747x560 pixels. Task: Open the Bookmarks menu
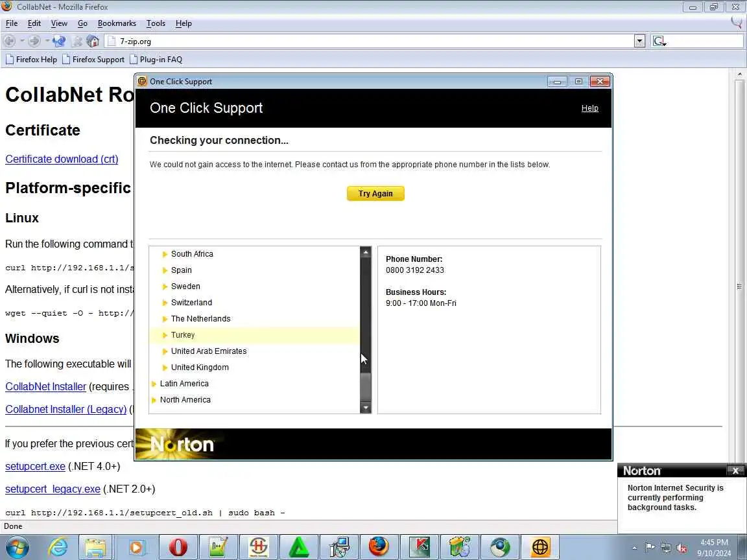tap(117, 23)
